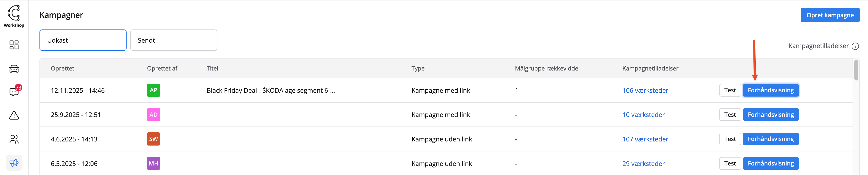Open the dashboard grid icon in sidebar
This screenshot has width=868, height=175.
[14, 45]
